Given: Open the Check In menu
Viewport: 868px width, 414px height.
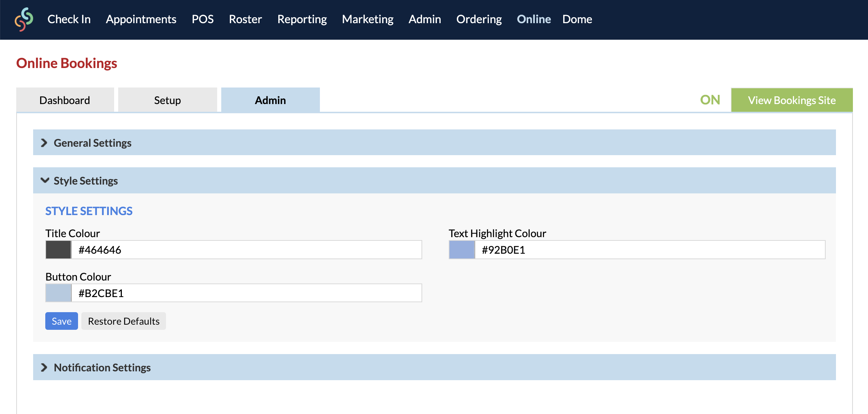Looking at the screenshot, I should (x=69, y=19).
